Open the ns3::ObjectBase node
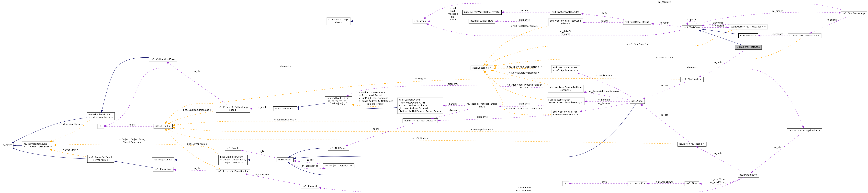 [x=163, y=160]
